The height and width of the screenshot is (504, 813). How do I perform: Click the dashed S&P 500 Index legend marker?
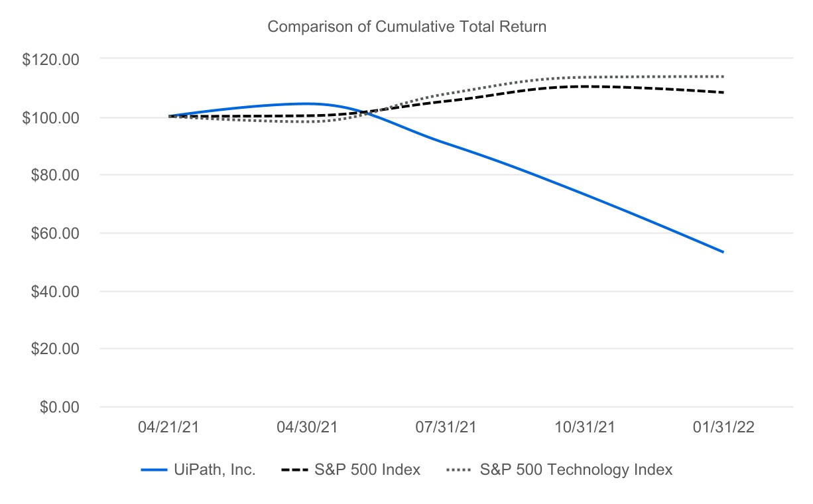pyautogui.click(x=295, y=470)
